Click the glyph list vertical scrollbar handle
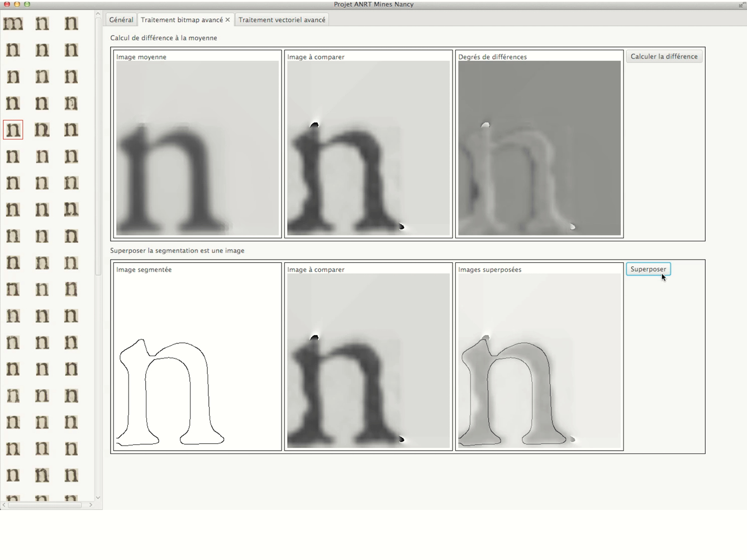The image size is (747, 560). pyautogui.click(x=98, y=145)
